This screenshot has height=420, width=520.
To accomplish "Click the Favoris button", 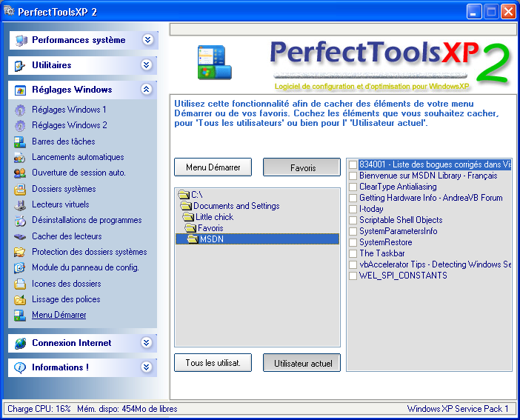I will (x=301, y=167).
